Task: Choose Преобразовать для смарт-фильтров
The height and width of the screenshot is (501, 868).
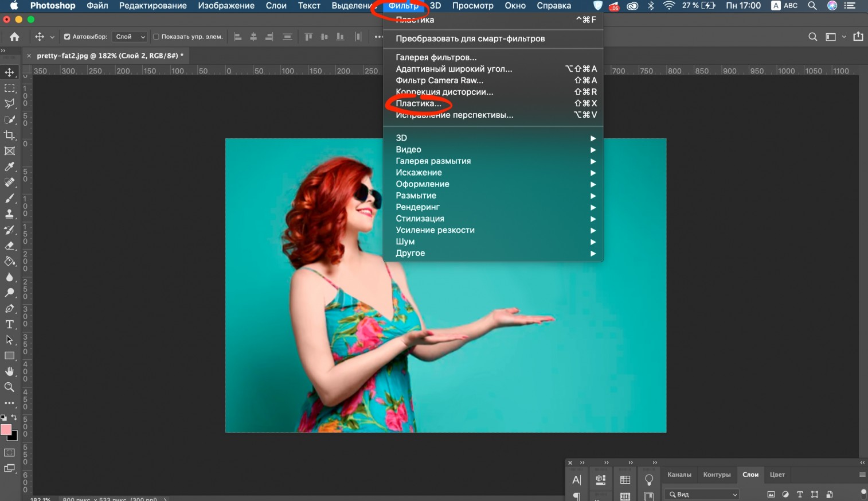Action: (493, 38)
